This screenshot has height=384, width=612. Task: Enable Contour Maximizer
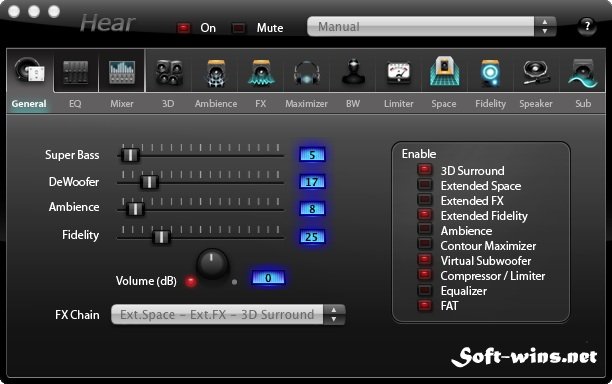point(425,245)
